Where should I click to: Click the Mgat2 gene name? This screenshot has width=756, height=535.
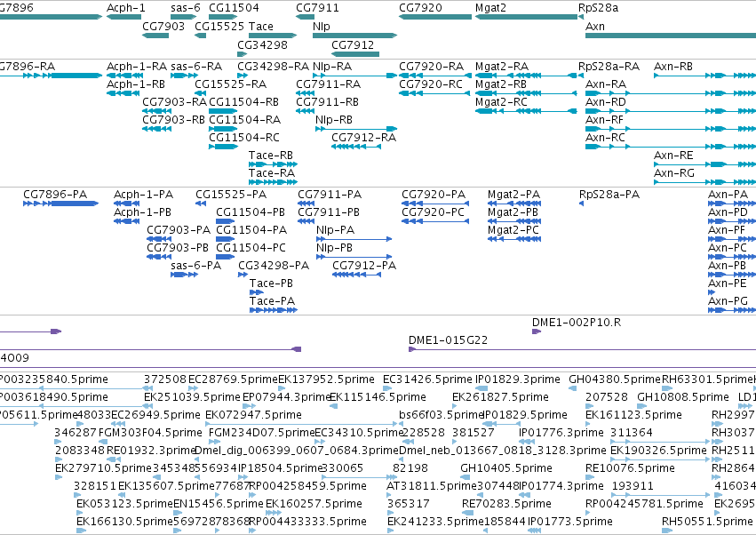click(x=490, y=8)
